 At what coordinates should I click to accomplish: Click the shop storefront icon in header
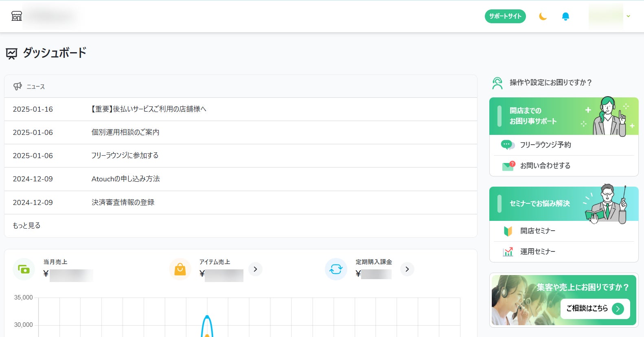[17, 16]
